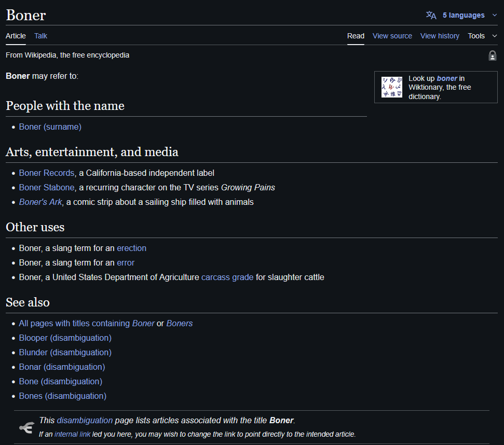Click the Growing Pains italic text
Screen dimensions: 504x445
(248, 188)
